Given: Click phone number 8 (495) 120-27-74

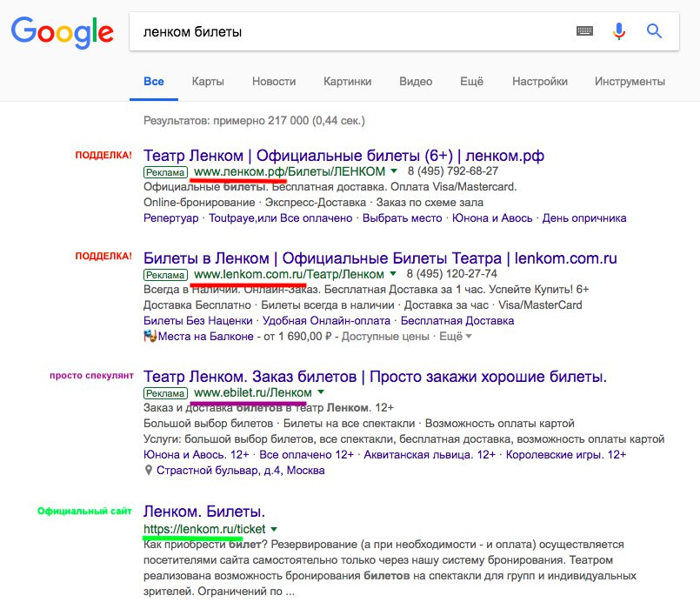Looking at the screenshot, I should point(452,274).
